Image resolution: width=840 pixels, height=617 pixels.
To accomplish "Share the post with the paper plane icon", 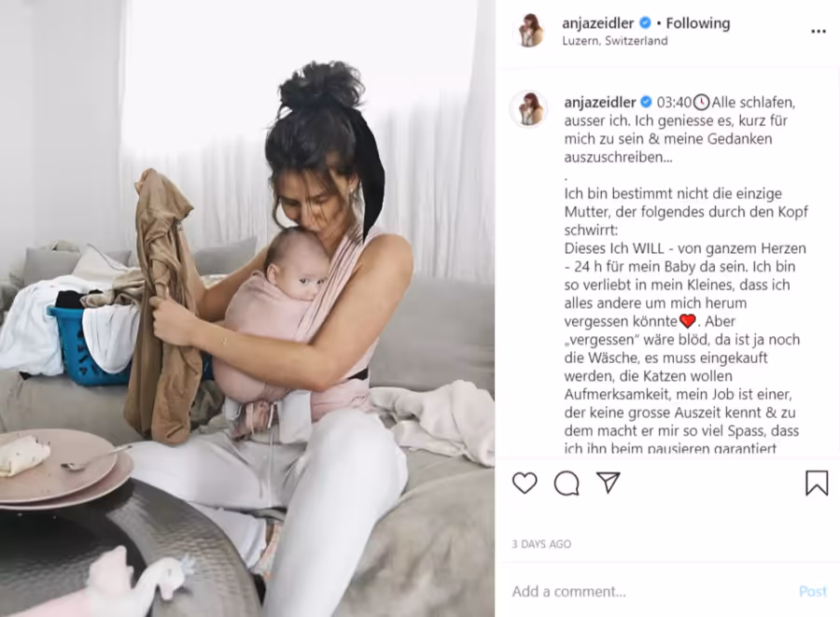I will [608, 482].
